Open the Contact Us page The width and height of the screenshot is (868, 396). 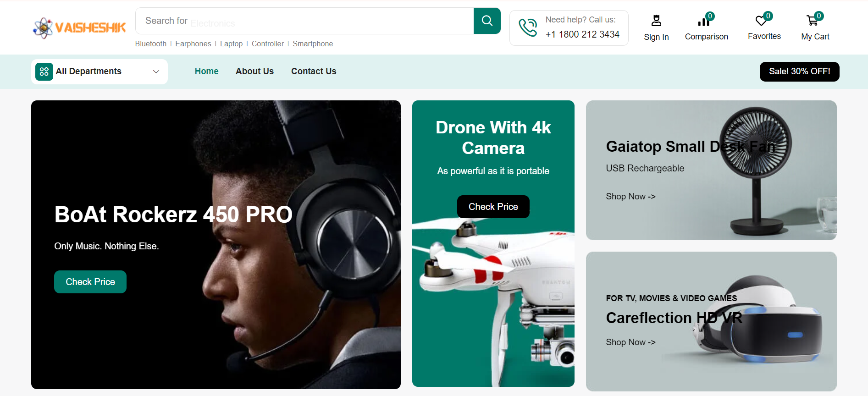pos(314,71)
